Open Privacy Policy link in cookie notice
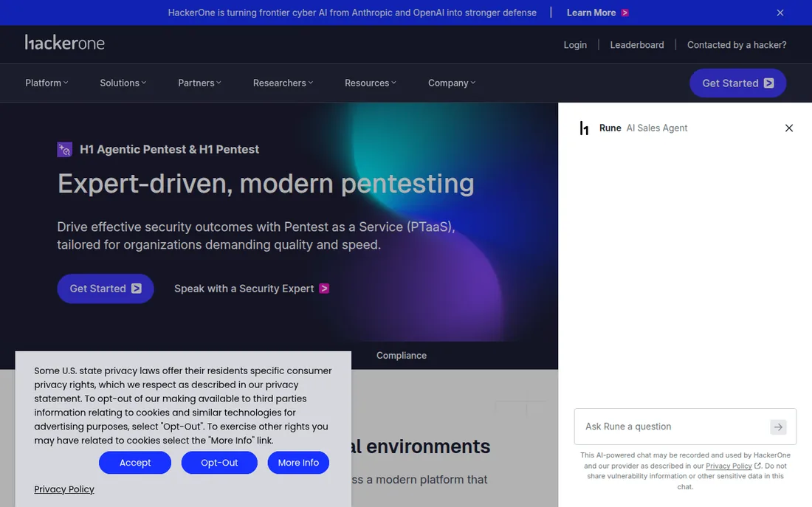This screenshot has height=507, width=812. [x=64, y=489]
